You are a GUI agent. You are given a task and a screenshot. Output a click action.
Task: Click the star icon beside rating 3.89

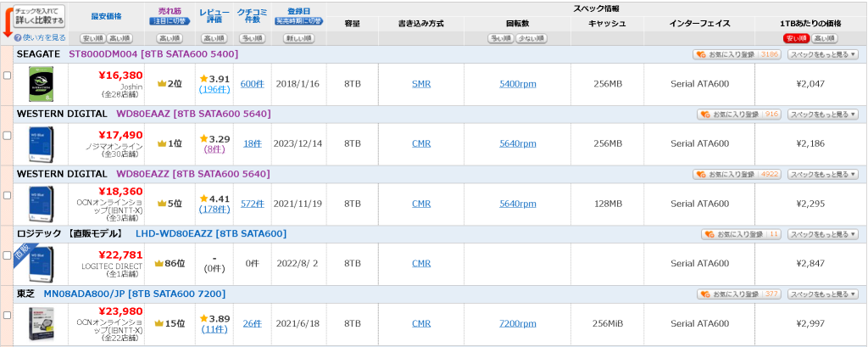point(203,319)
